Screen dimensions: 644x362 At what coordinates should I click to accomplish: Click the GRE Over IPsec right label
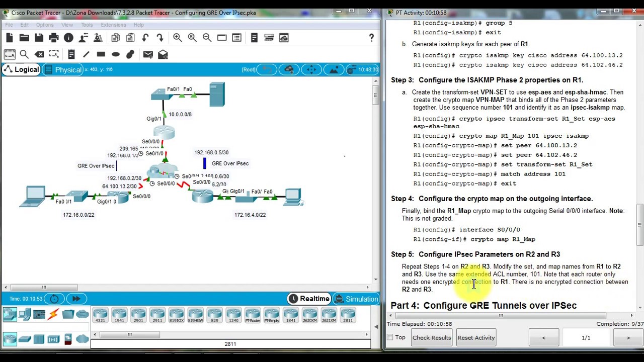point(230,163)
